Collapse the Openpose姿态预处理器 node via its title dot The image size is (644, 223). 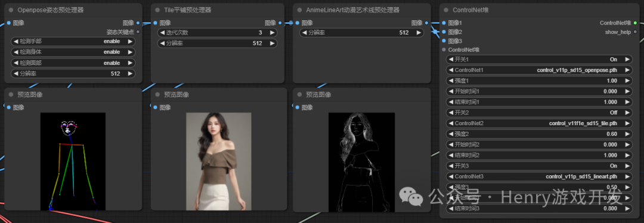[11, 10]
